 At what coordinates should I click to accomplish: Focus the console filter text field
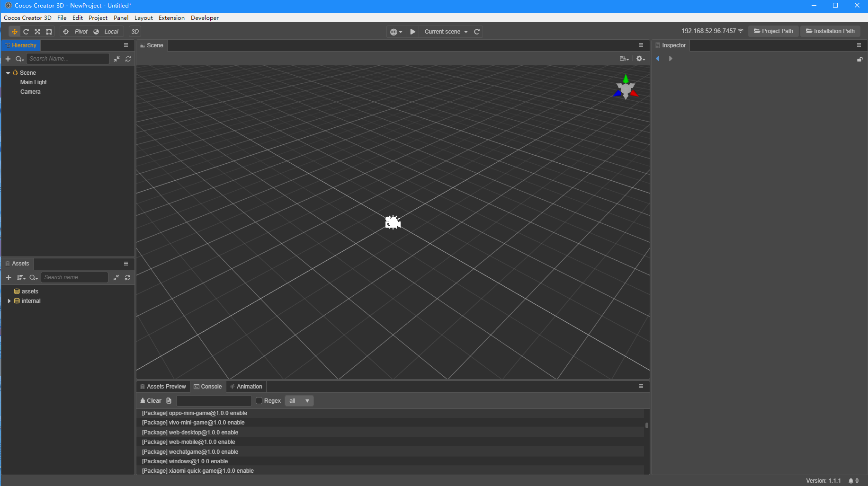(x=214, y=401)
